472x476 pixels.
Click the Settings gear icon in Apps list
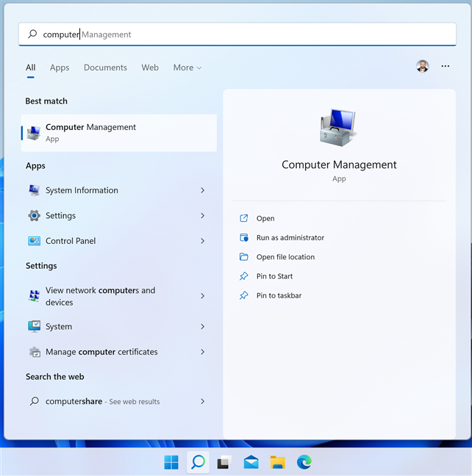click(34, 215)
